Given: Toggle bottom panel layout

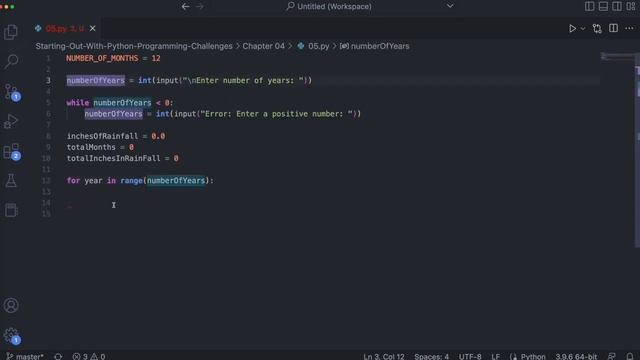Looking at the screenshot, I should point(603,6).
